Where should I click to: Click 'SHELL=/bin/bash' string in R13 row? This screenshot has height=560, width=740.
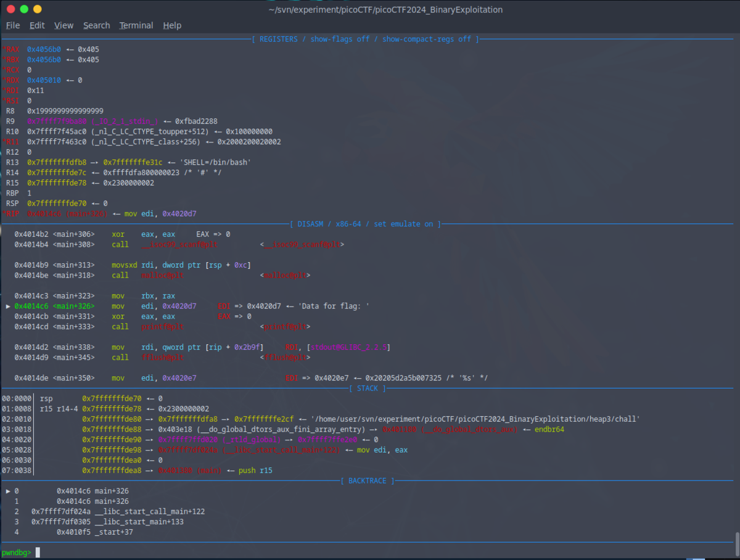[214, 162]
